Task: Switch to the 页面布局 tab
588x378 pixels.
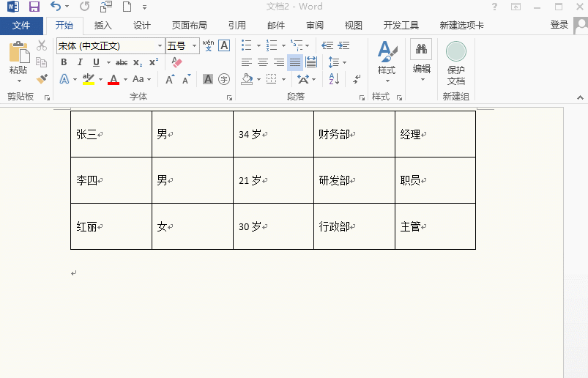Action: (x=190, y=26)
